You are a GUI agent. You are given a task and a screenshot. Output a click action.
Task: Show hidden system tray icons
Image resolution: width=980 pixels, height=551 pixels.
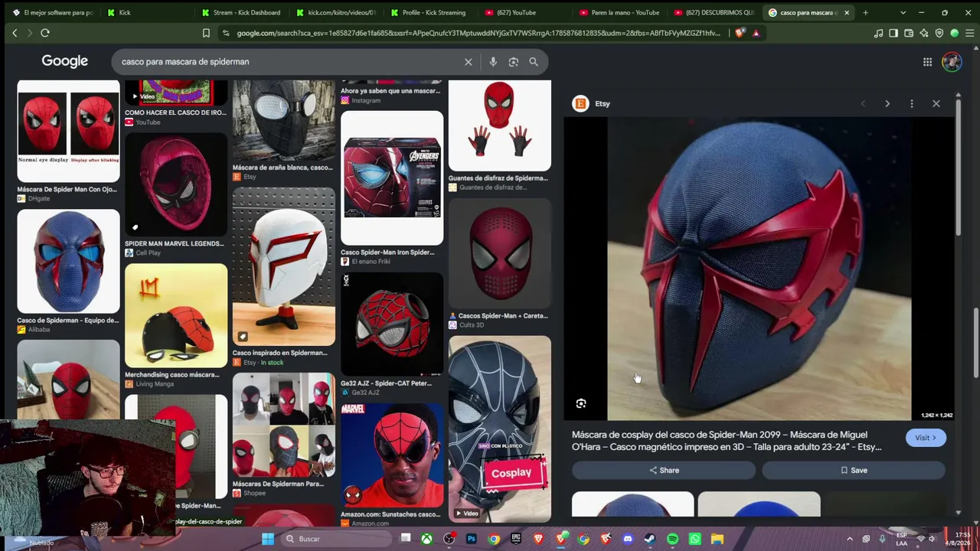coord(849,539)
